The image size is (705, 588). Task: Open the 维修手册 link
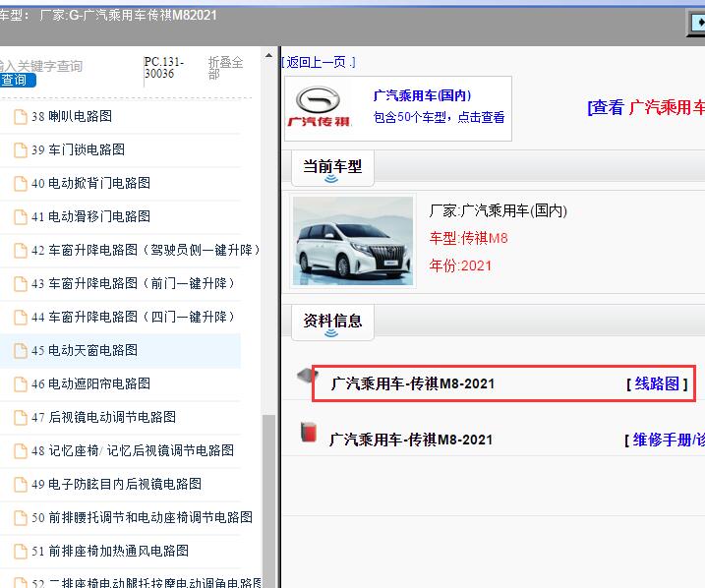pyautogui.click(x=669, y=440)
